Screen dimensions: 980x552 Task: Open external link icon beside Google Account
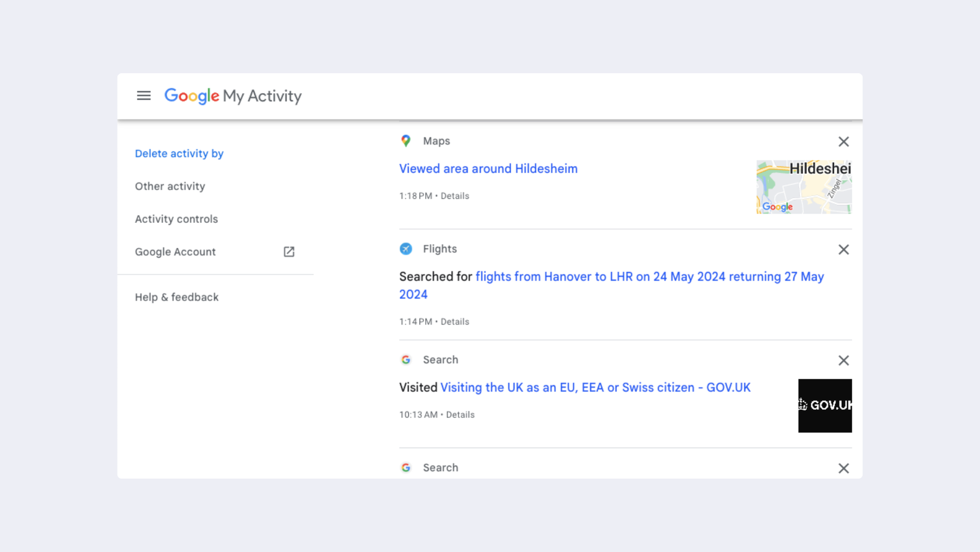[289, 252]
